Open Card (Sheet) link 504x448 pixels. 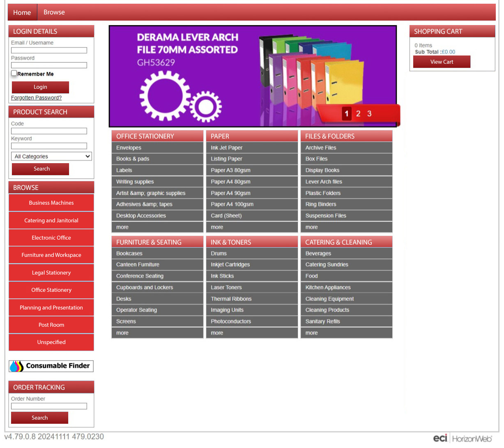pos(252,216)
